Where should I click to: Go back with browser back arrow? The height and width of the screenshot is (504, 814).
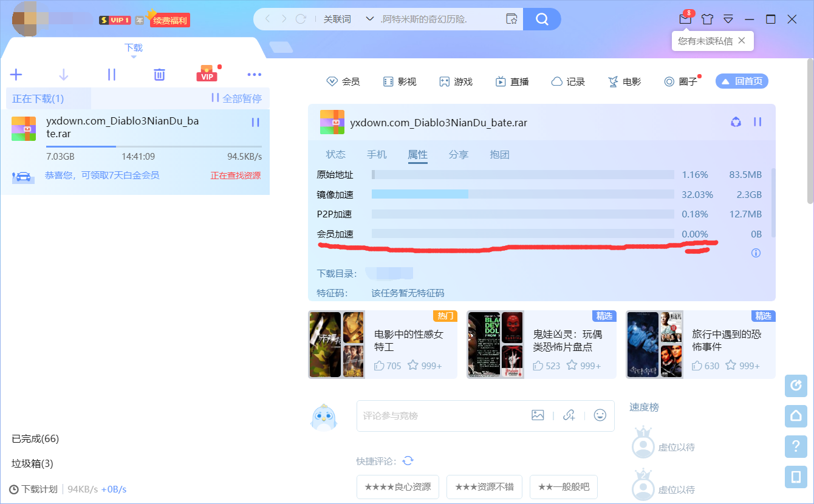(268, 19)
